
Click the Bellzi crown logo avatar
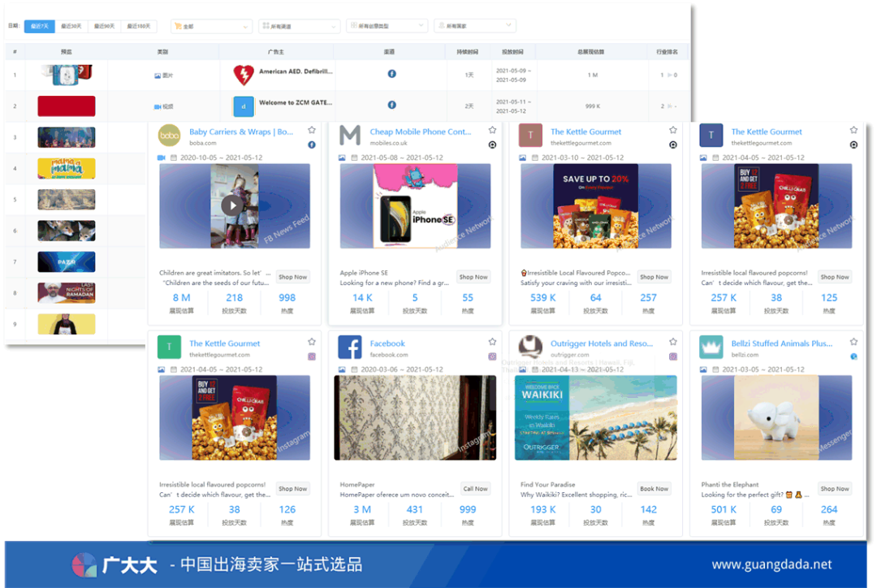(711, 347)
